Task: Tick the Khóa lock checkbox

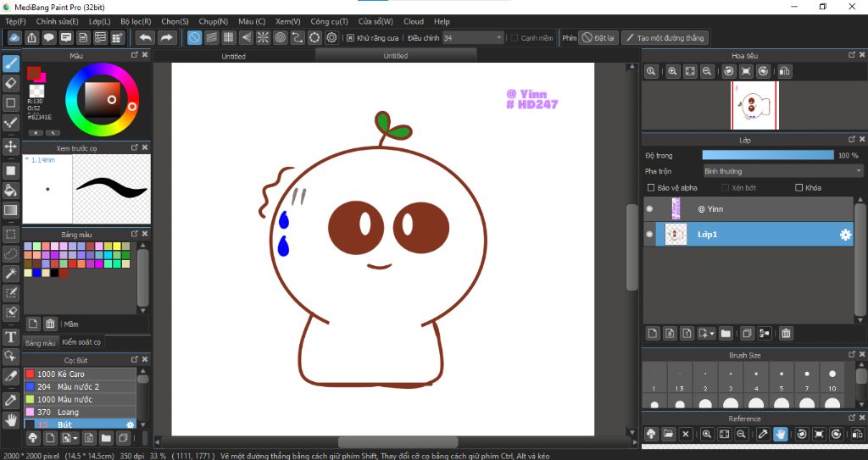Action: point(798,187)
